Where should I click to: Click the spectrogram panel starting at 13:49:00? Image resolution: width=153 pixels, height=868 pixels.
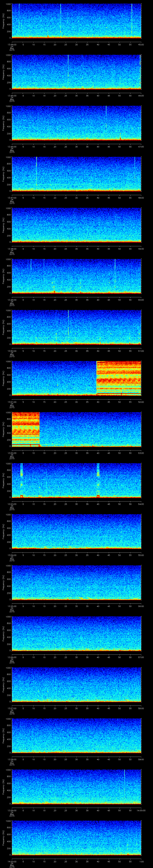76,276
